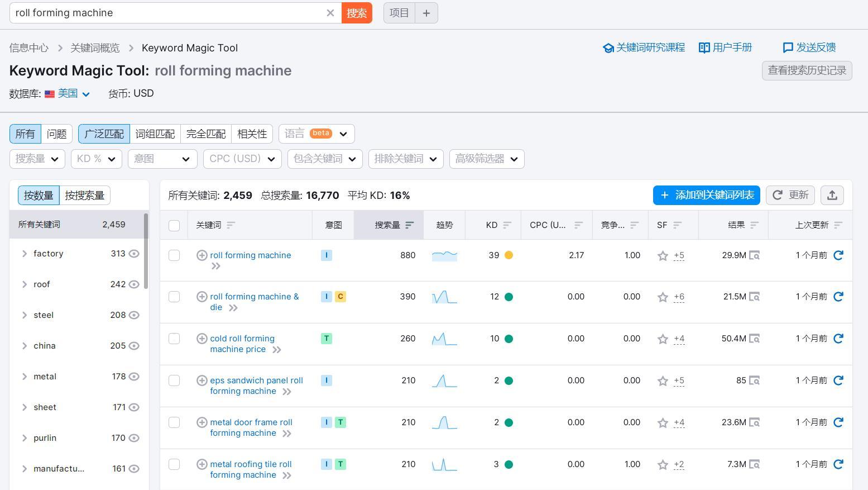View SERP snapshot icon next to 29.9M results
The image size is (868, 490).
click(x=755, y=255)
